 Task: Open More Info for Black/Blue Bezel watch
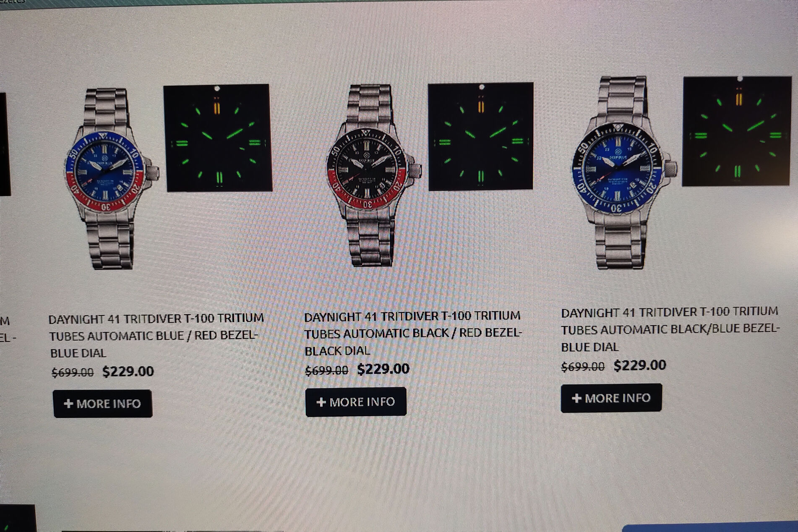[x=611, y=398]
